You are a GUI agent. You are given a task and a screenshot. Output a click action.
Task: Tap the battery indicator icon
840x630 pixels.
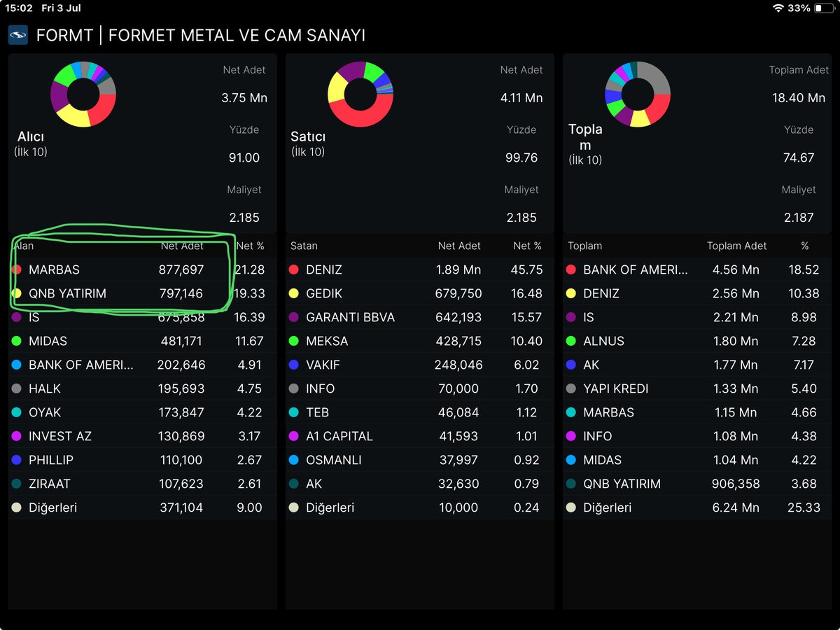click(x=823, y=8)
